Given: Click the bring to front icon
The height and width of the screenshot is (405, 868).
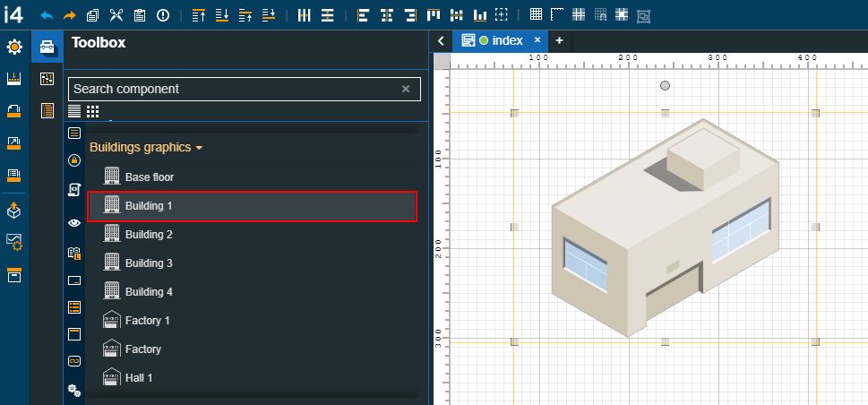Looking at the screenshot, I should tap(199, 15).
